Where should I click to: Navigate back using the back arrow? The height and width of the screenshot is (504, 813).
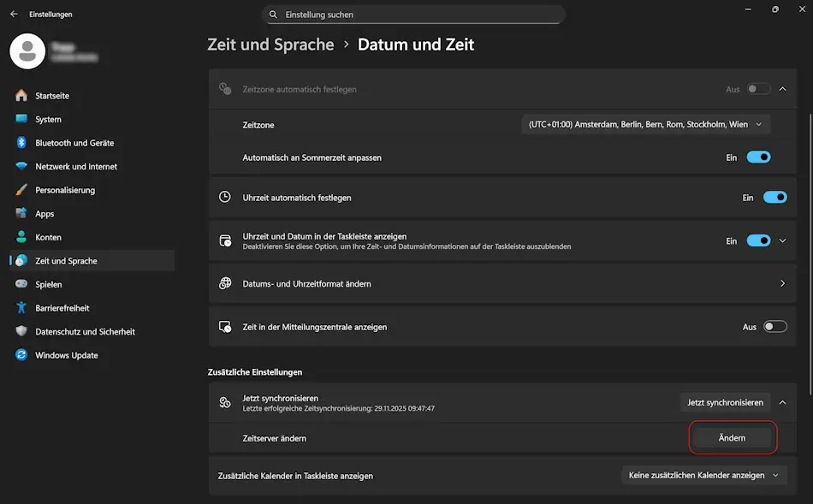pyautogui.click(x=11, y=14)
